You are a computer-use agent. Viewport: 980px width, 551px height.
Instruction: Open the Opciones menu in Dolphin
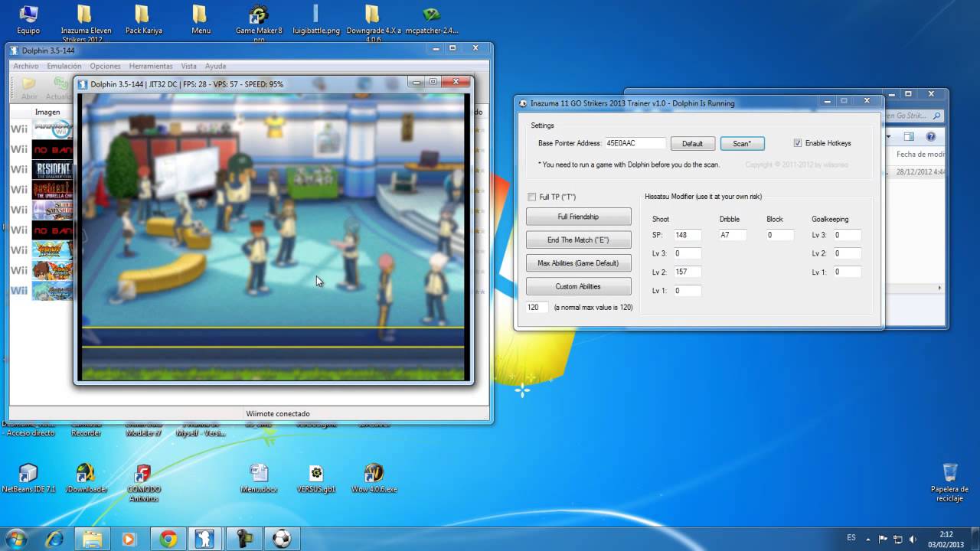click(x=106, y=66)
